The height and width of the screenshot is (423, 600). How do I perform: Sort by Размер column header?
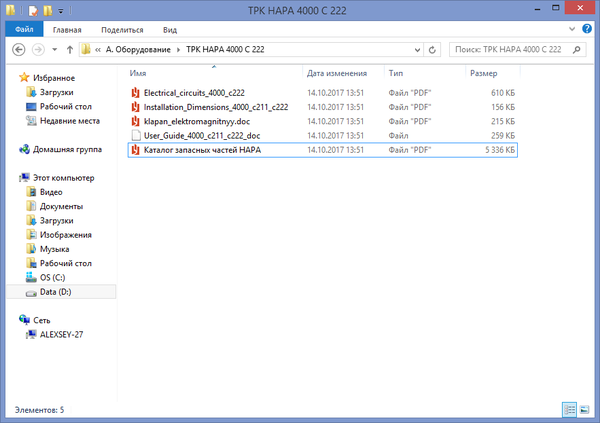point(484,73)
